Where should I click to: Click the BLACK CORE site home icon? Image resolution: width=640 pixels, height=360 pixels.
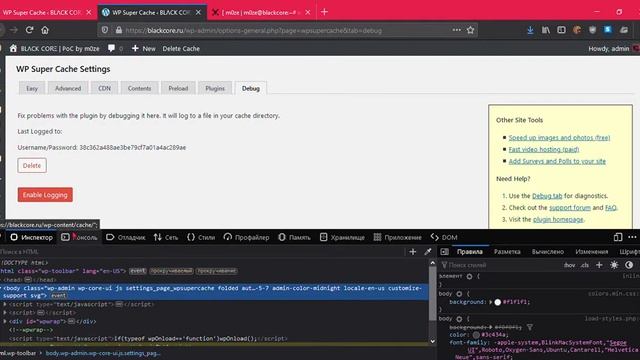(x=13, y=49)
